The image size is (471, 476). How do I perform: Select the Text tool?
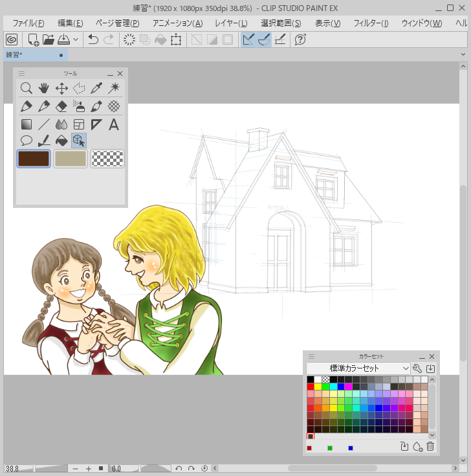click(114, 124)
